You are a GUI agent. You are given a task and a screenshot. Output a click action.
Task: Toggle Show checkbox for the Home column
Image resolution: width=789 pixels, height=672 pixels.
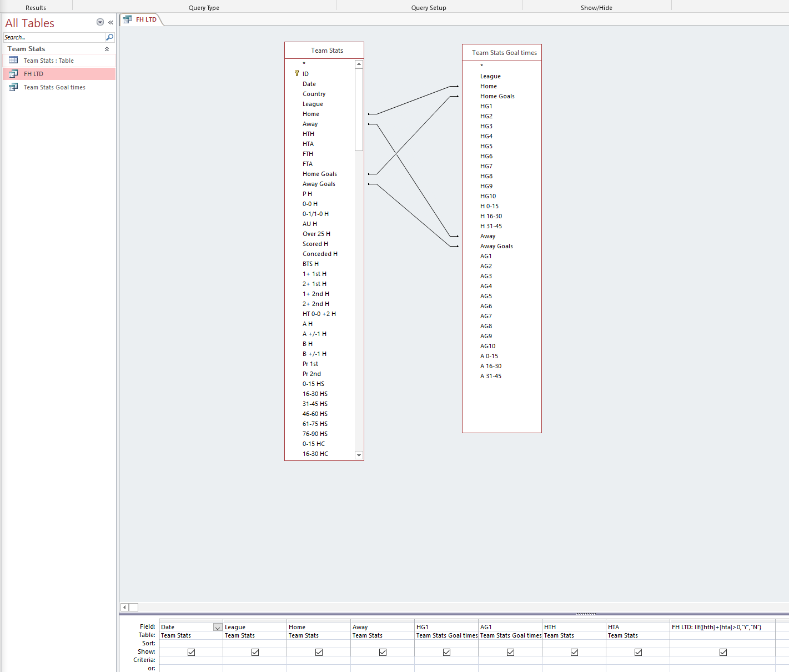pos(319,652)
